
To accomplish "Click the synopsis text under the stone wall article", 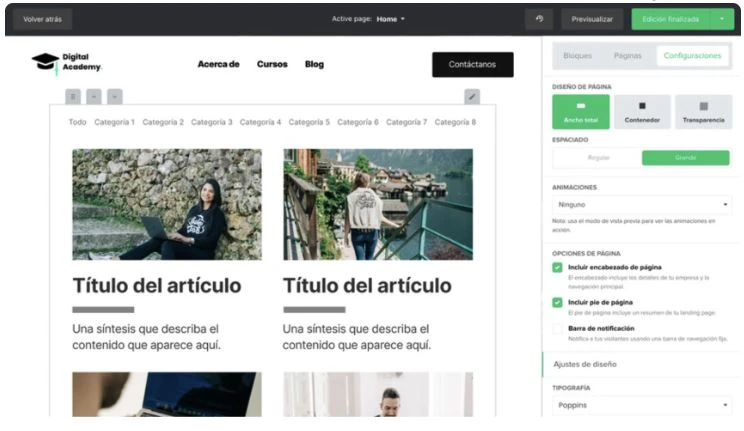I will point(146,337).
